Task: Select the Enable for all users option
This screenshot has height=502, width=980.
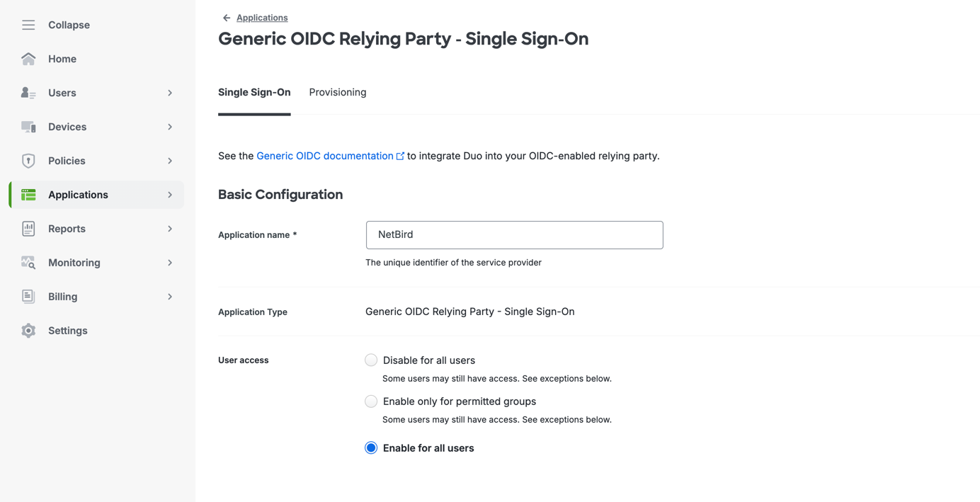Action: coord(371,447)
